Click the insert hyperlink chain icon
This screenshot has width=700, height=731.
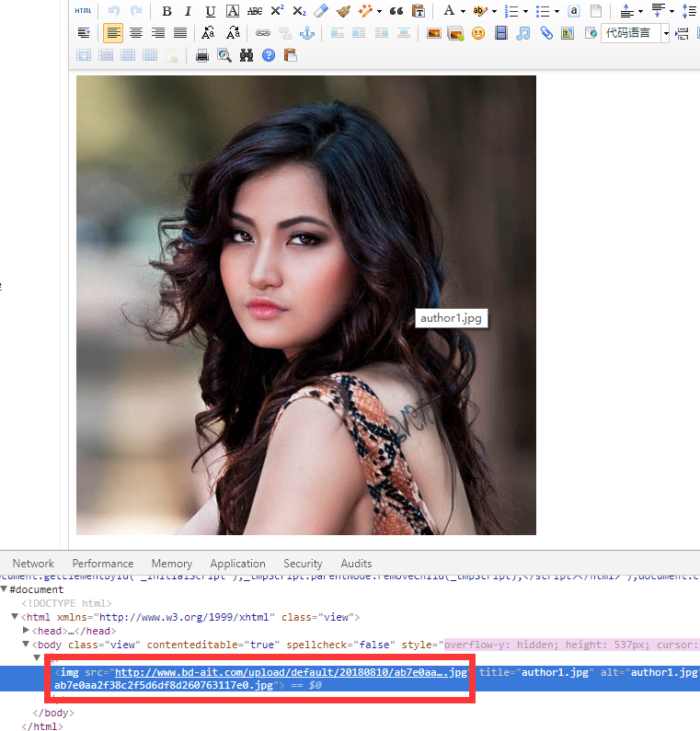[x=263, y=32]
